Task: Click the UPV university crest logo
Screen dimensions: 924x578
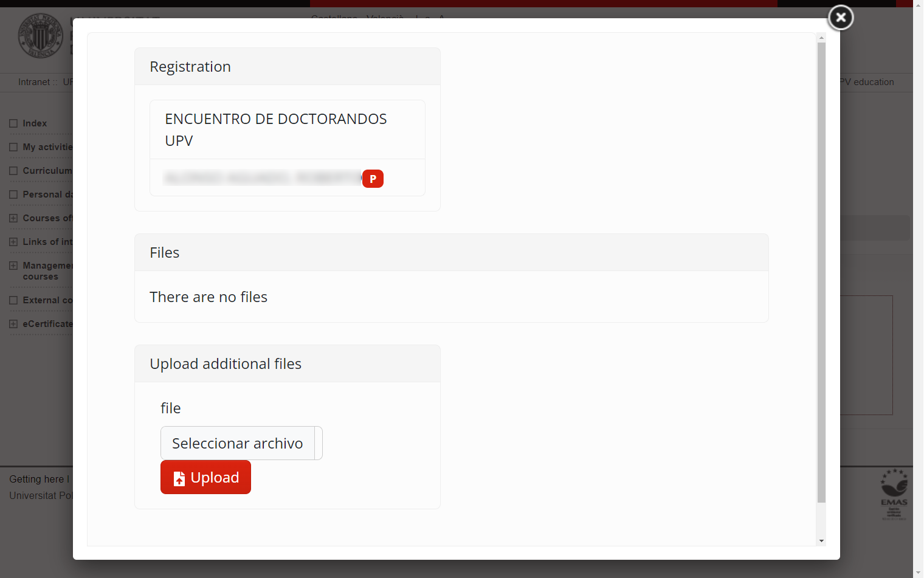Action: tap(41, 36)
